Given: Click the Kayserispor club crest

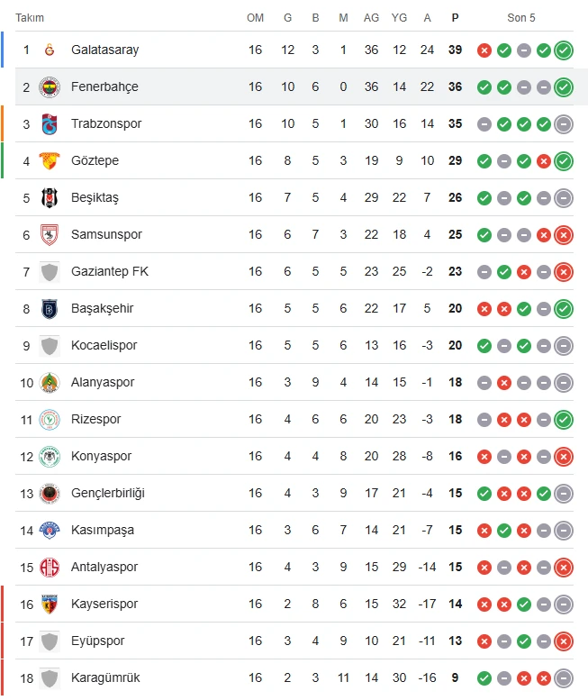Looking at the screenshot, I should [x=50, y=605].
